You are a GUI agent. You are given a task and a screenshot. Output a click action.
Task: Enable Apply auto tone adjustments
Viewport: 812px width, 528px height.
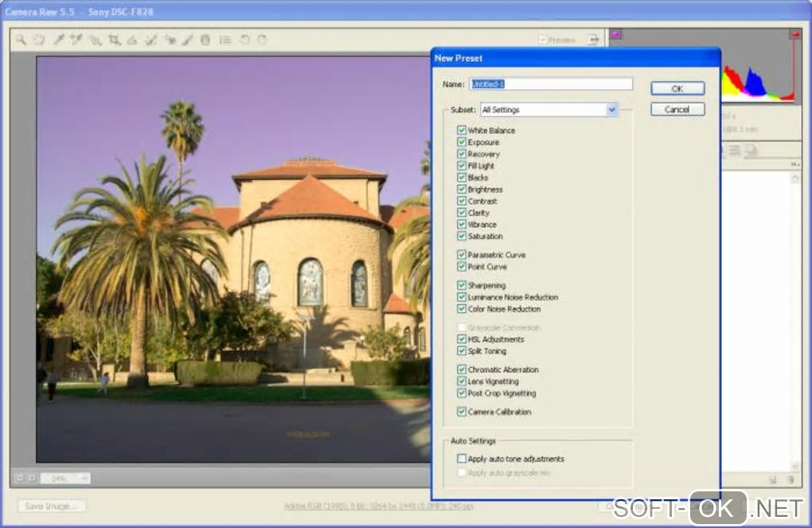[x=462, y=459]
